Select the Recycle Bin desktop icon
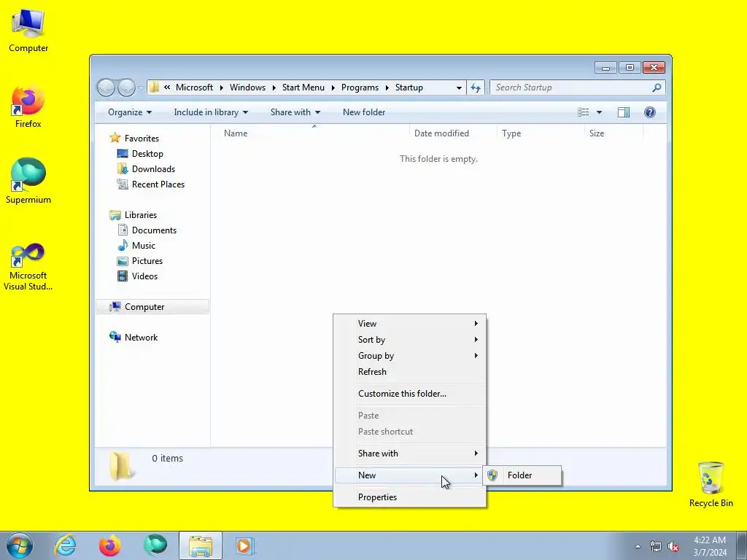 (711, 485)
